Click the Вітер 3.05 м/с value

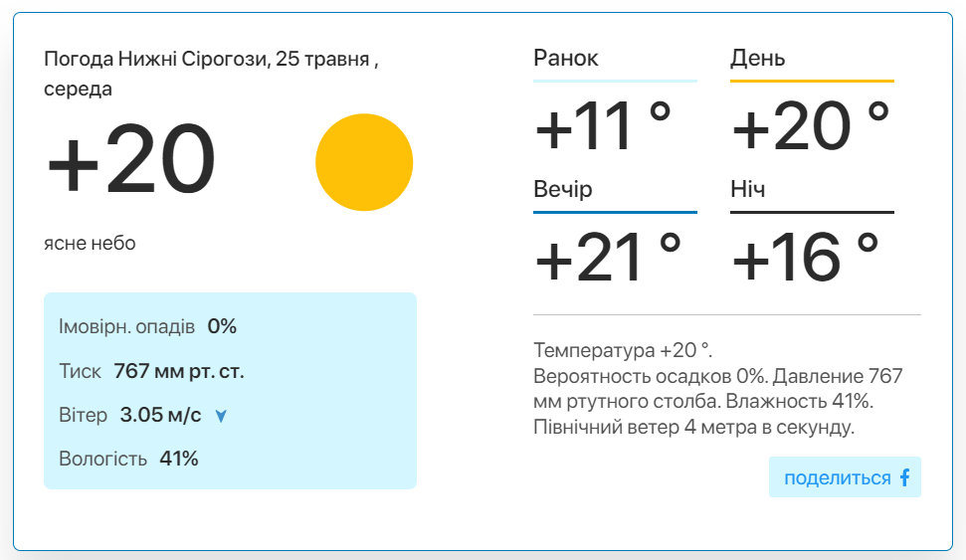point(160,415)
